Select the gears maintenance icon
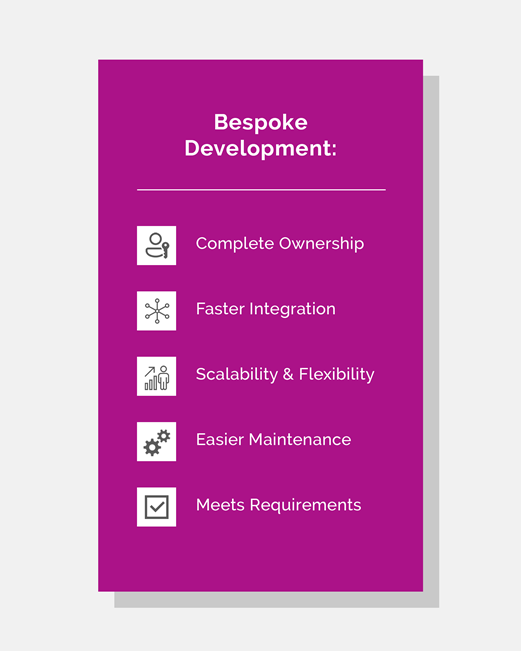The image size is (521, 651). pyautogui.click(x=157, y=441)
